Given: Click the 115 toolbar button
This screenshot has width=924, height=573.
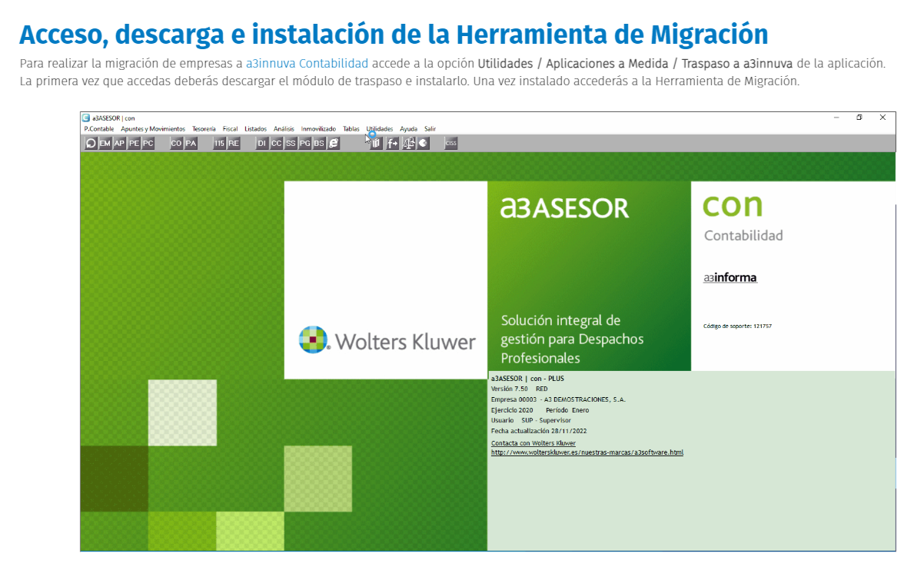Looking at the screenshot, I should pos(219,143).
